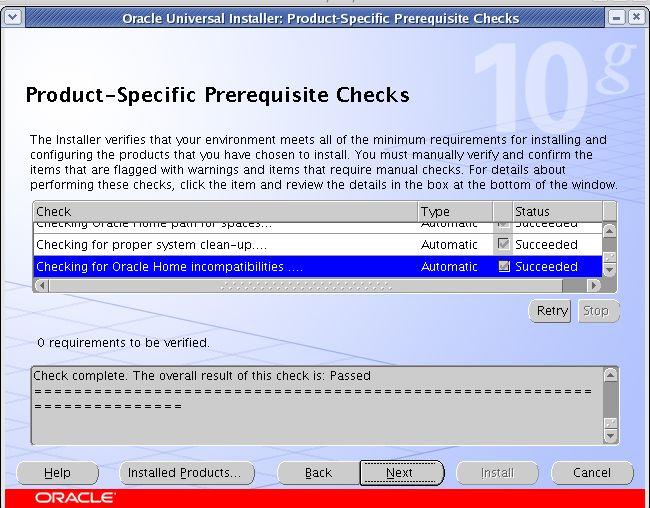This screenshot has height=508, width=650.
Task: Cancel the installation
Action: tap(592, 473)
